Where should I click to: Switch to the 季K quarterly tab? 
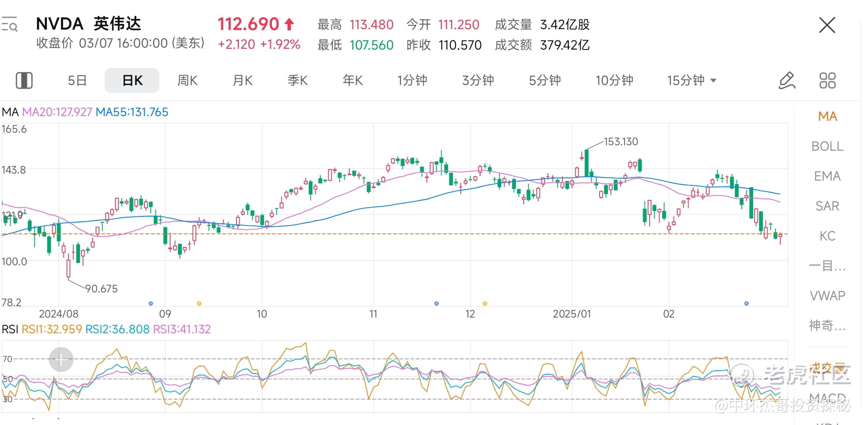[x=297, y=81]
